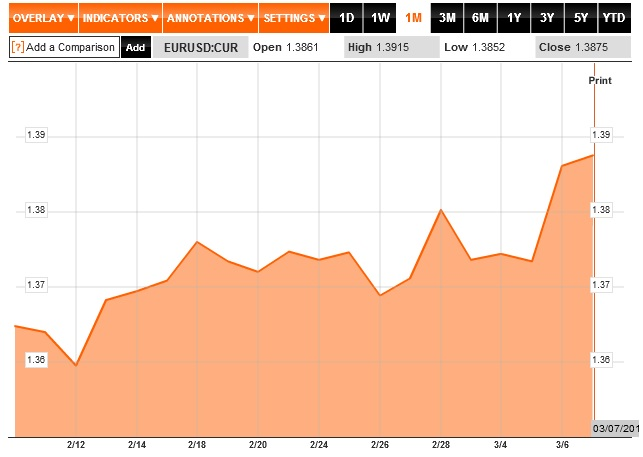
Task: Show the 6M time range
Action: click(480, 18)
